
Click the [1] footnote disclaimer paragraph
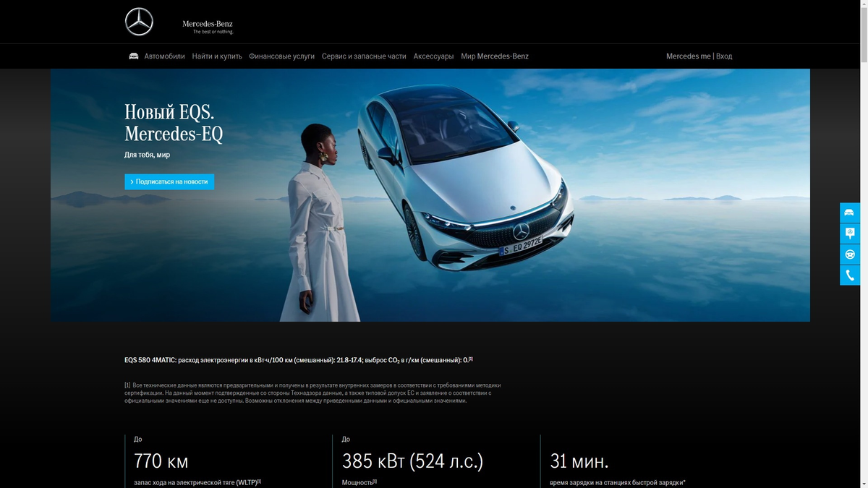(x=312, y=393)
